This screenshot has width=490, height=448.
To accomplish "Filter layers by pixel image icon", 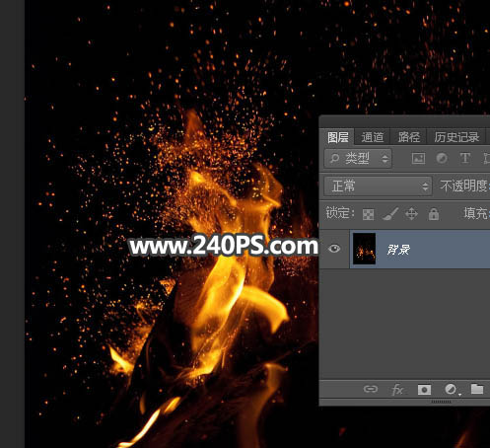I will 418,159.
